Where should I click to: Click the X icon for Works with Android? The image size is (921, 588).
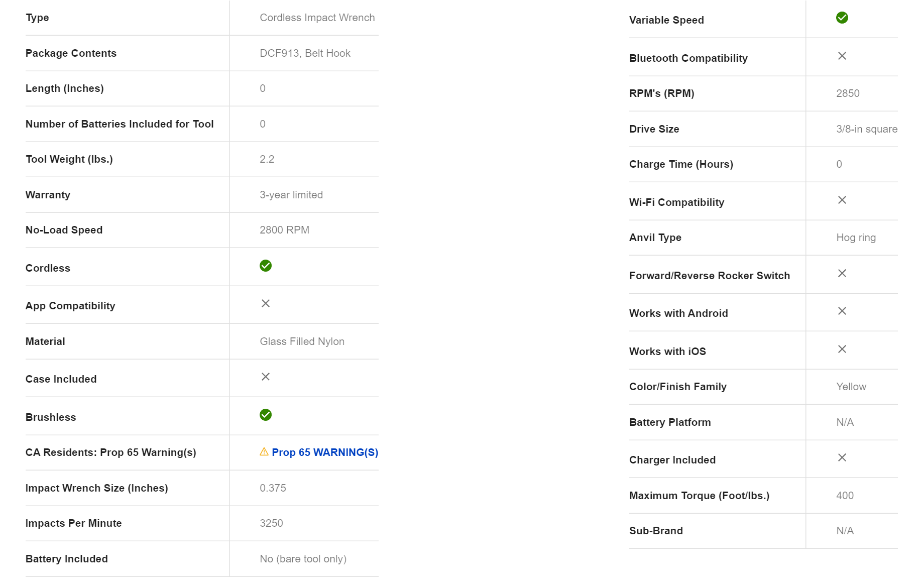coord(842,311)
